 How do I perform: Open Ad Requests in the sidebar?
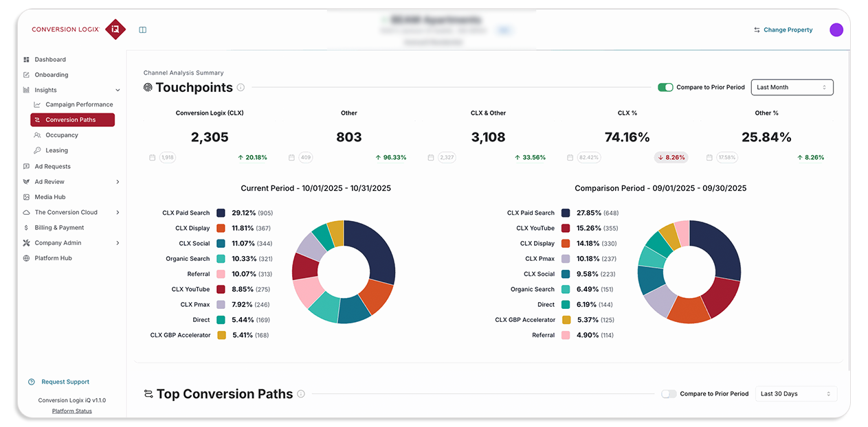click(x=53, y=166)
